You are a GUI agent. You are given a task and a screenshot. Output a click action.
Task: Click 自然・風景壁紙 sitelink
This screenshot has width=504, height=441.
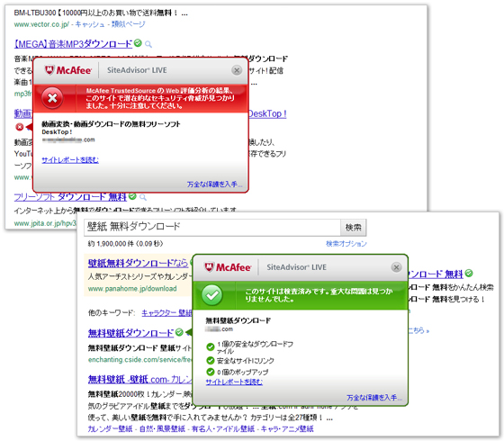point(162,428)
